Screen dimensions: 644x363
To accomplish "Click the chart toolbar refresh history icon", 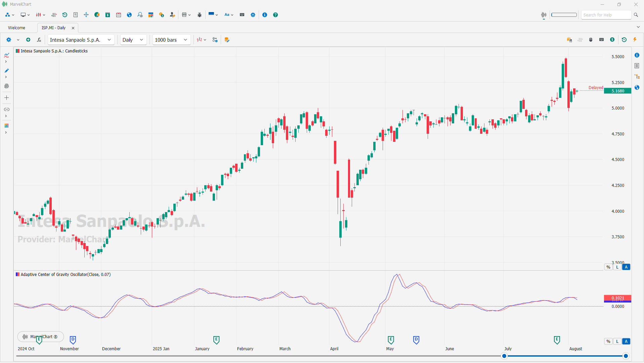I will tap(624, 40).
